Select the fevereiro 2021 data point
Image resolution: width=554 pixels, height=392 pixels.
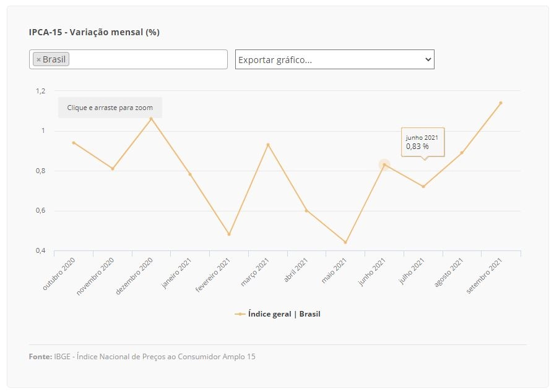pyautogui.click(x=229, y=234)
